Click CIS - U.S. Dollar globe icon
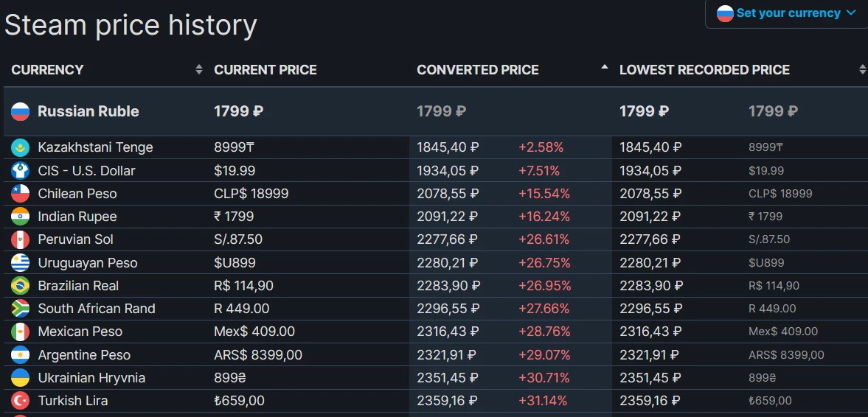 [21, 171]
